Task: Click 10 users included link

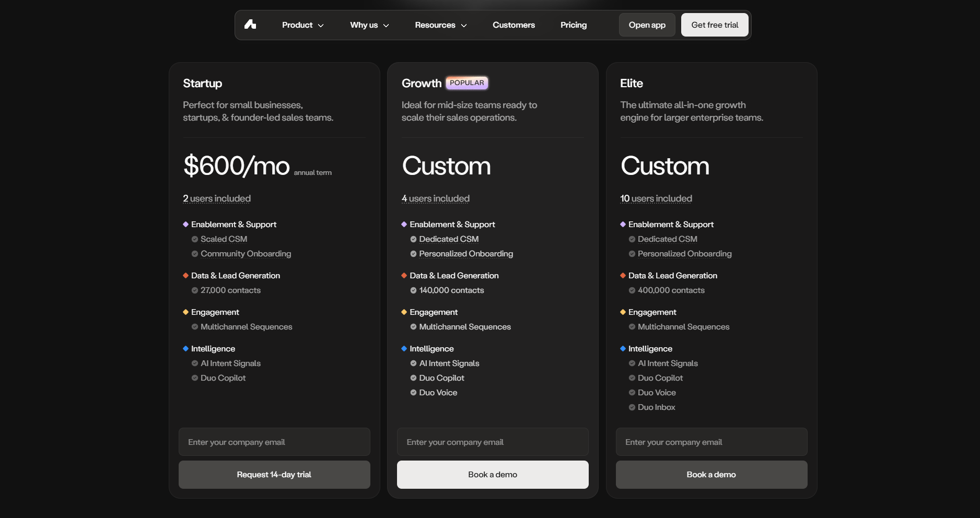Action: pos(656,198)
